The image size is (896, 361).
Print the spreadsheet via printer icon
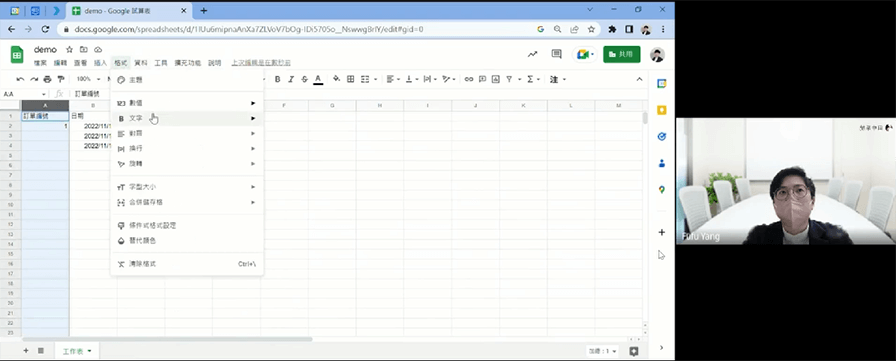[47, 79]
